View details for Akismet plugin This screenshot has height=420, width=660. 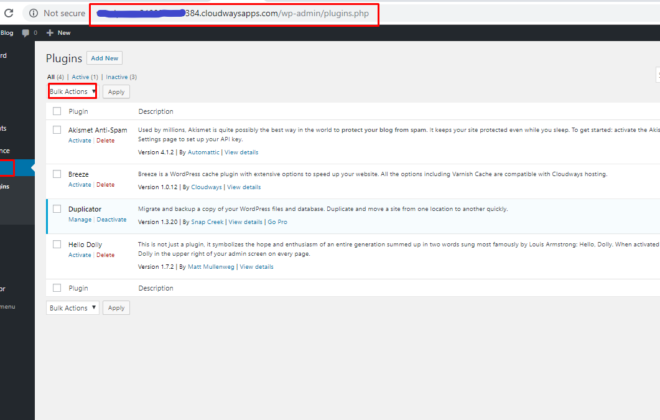pos(241,152)
